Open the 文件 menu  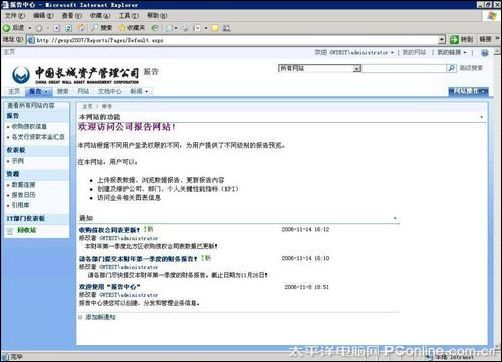[x=15, y=16]
